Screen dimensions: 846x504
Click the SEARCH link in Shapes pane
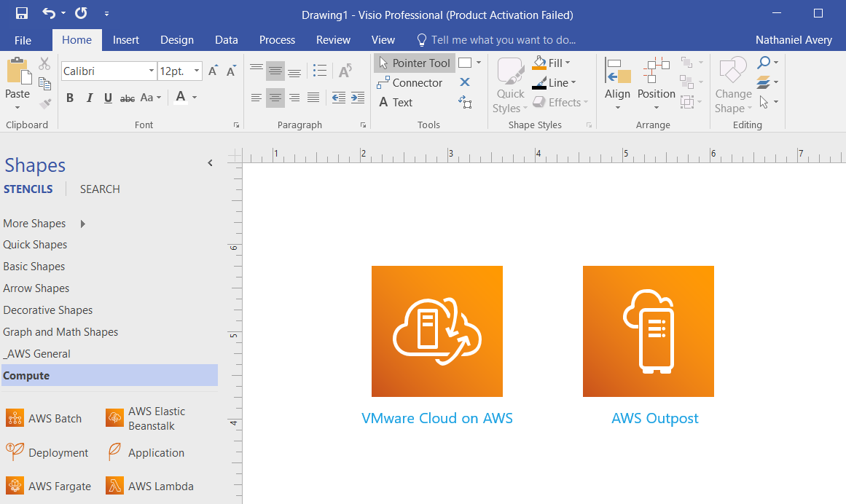coord(100,189)
